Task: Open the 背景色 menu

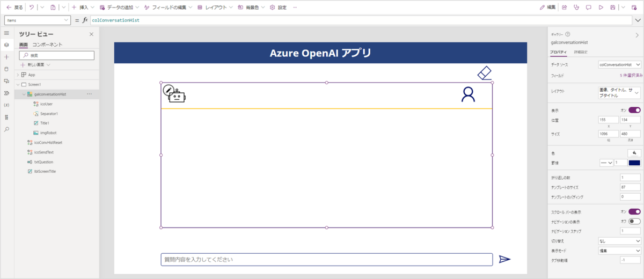Action: click(252, 8)
